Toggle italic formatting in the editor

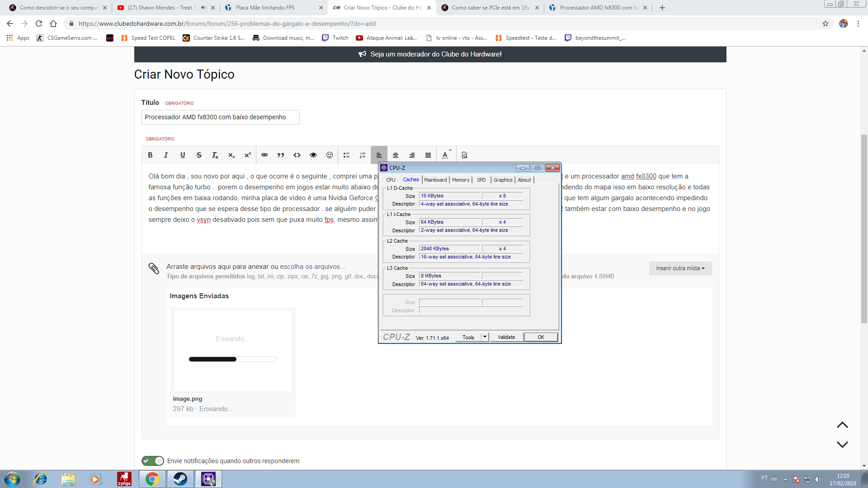point(166,155)
